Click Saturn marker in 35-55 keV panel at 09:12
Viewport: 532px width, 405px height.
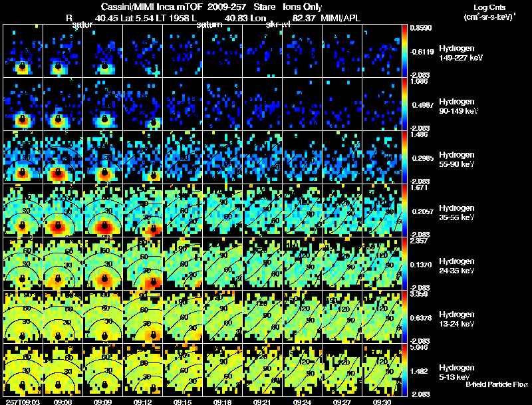coord(154,229)
